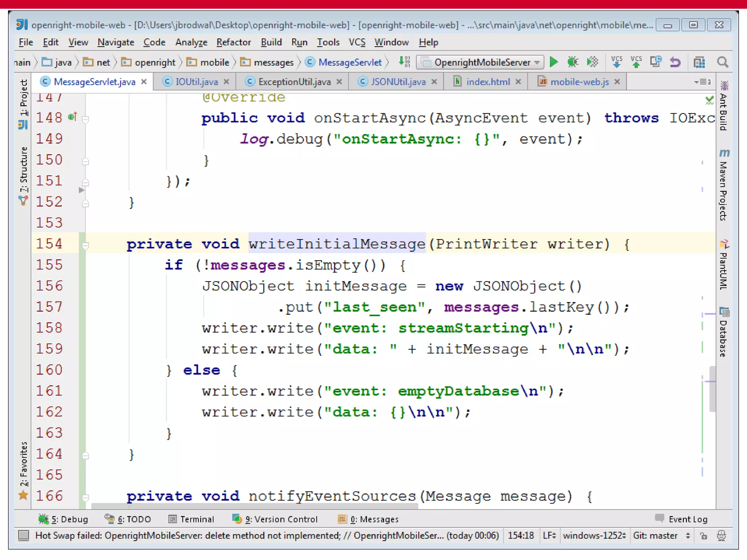
Task: Run with coverage icon in toolbar
Action: click(592, 62)
